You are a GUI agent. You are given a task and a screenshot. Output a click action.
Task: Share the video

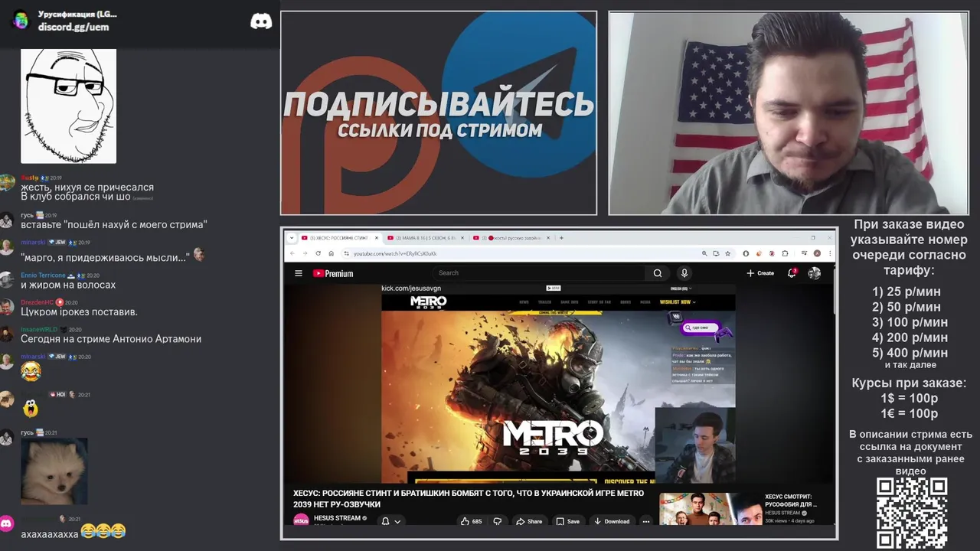(528, 521)
